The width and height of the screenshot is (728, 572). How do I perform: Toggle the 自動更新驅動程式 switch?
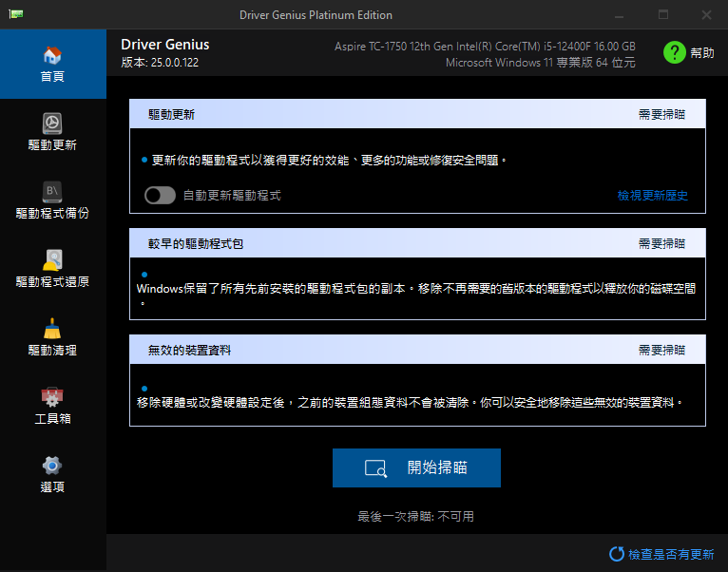click(x=160, y=195)
